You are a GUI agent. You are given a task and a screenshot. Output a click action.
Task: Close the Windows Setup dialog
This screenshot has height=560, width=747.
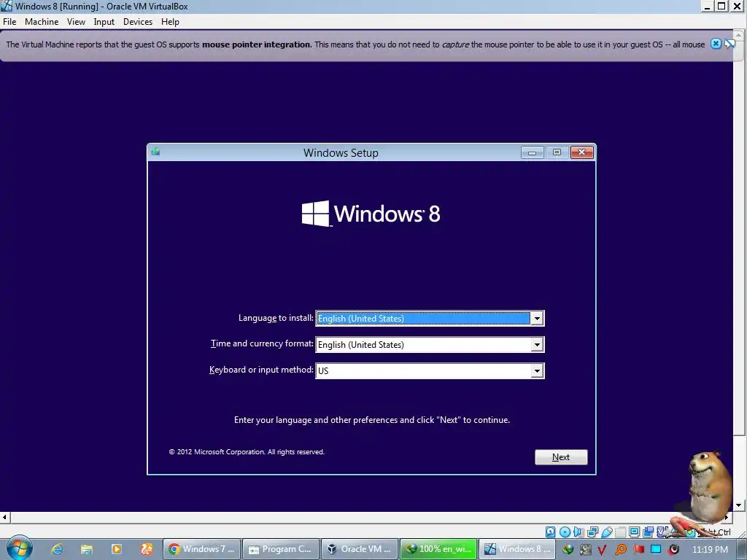click(x=581, y=152)
